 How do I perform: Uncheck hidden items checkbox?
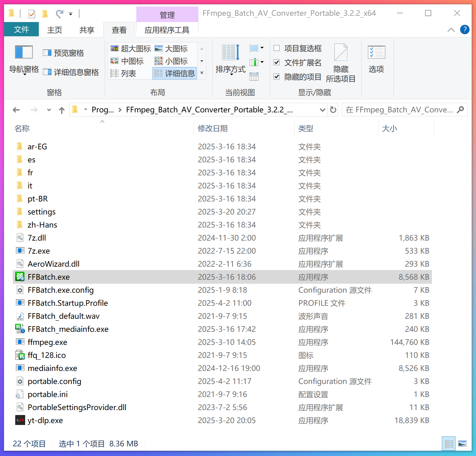click(277, 77)
